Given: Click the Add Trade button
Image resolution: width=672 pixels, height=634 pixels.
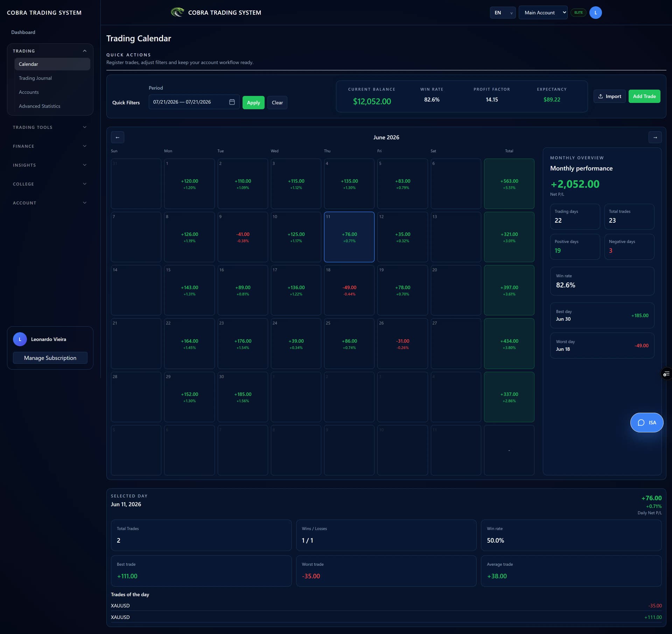Looking at the screenshot, I should 644,96.
